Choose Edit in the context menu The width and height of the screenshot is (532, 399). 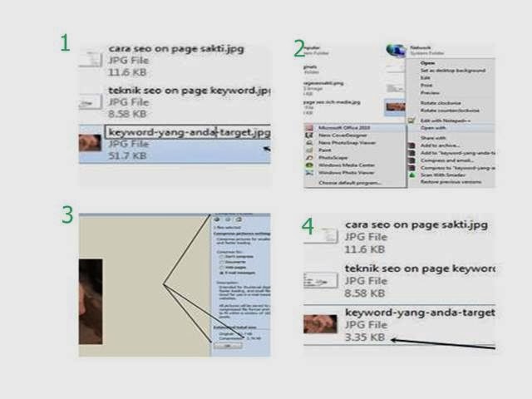pos(425,77)
